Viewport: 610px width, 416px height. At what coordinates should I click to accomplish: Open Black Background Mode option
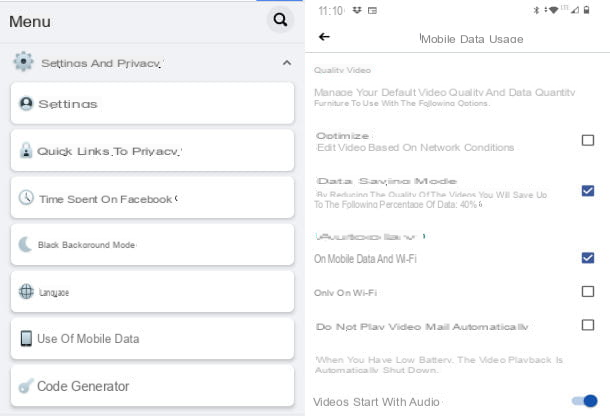[x=152, y=245]
